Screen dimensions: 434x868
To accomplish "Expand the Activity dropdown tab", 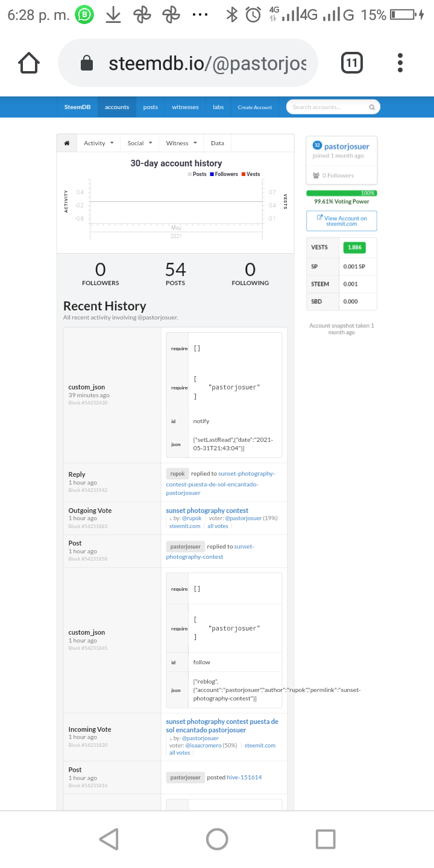I will [98, 143].
